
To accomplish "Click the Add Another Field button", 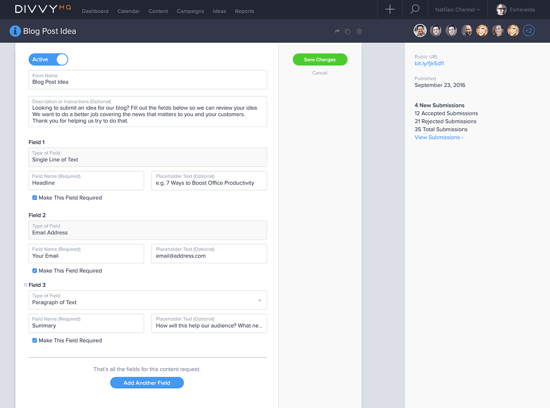I will click(147, 383).
